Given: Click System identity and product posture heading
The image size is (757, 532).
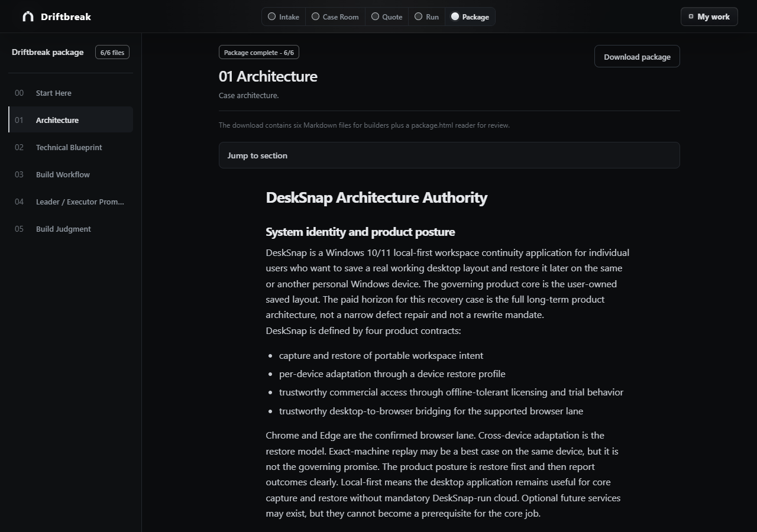Looking at the screenshot, I should tap(360, 232).
